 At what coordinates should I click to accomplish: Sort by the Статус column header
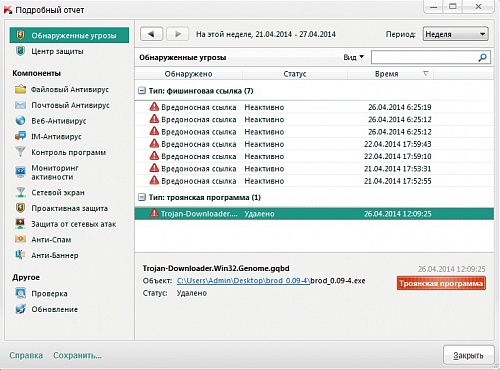[295, 74]
